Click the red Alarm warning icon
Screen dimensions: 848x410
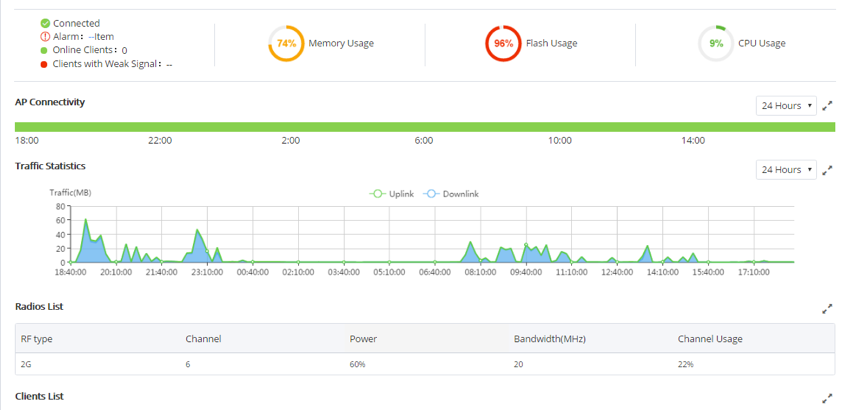(45, 37)
